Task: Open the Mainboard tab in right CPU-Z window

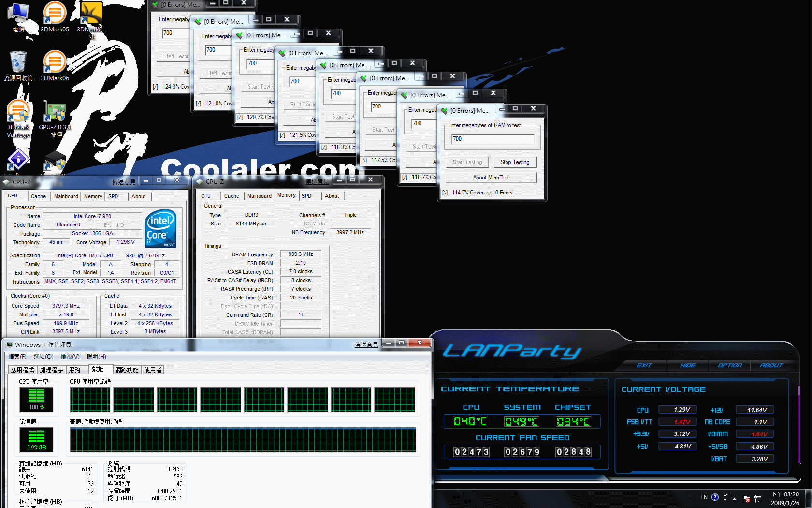Action: [260, 196]
